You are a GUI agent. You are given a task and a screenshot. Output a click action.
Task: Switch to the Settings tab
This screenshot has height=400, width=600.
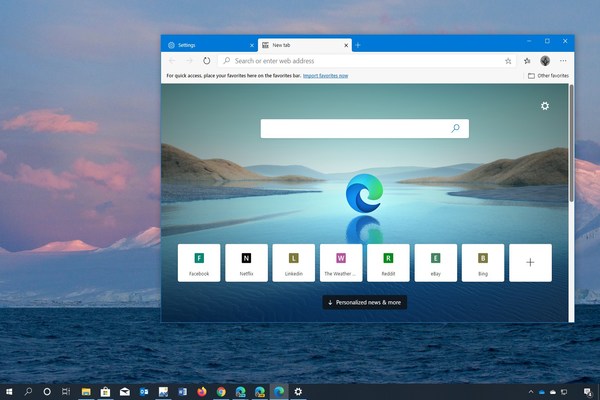click(x=205, y=45)
